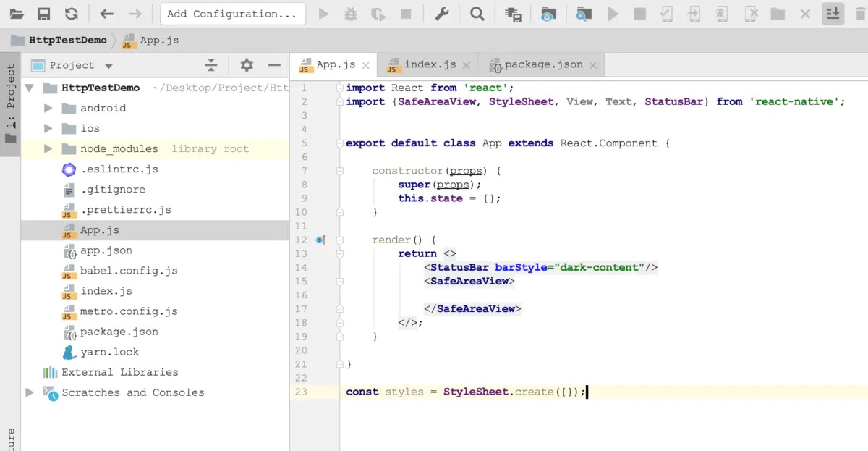The height and width of the screenshot is (451, 868).
Task: Hide the Project panel with minus icon
Action: [x=274, y=65]
